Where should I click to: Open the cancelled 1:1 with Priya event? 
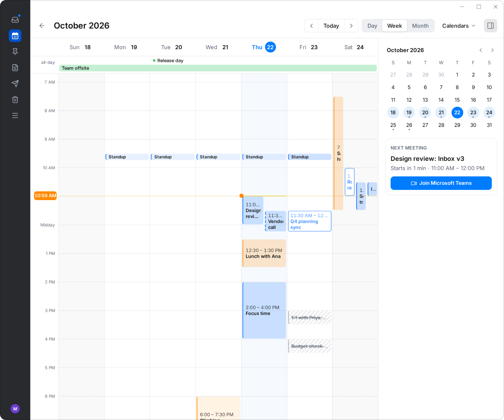[310, 317]
